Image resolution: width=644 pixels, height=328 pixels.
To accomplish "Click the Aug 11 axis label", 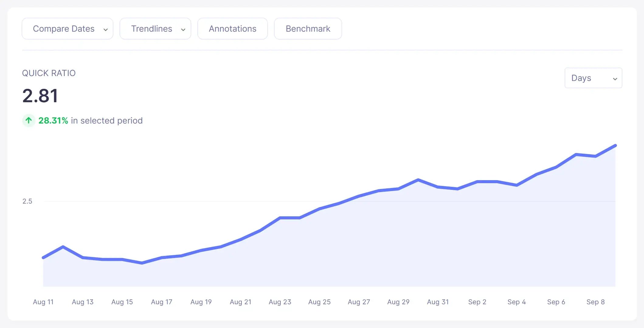I will [43, 302].
